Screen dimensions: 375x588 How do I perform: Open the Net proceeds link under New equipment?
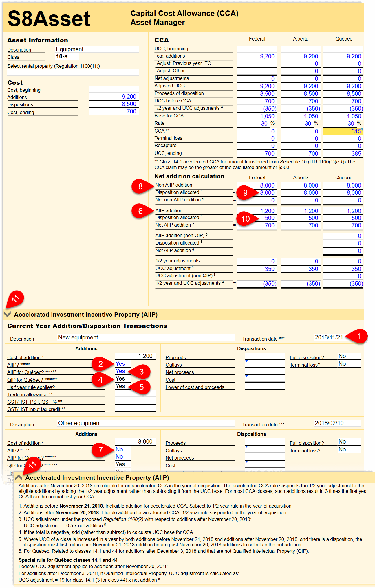coord(180,372)
